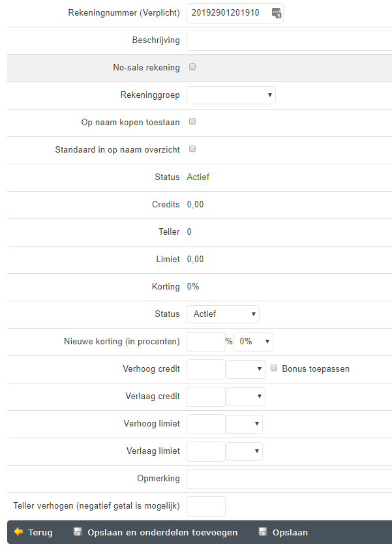This screenshot has height=553, width=392.
Task: Open the Verlaag limiet dropdown
Action: pos(244,451)
